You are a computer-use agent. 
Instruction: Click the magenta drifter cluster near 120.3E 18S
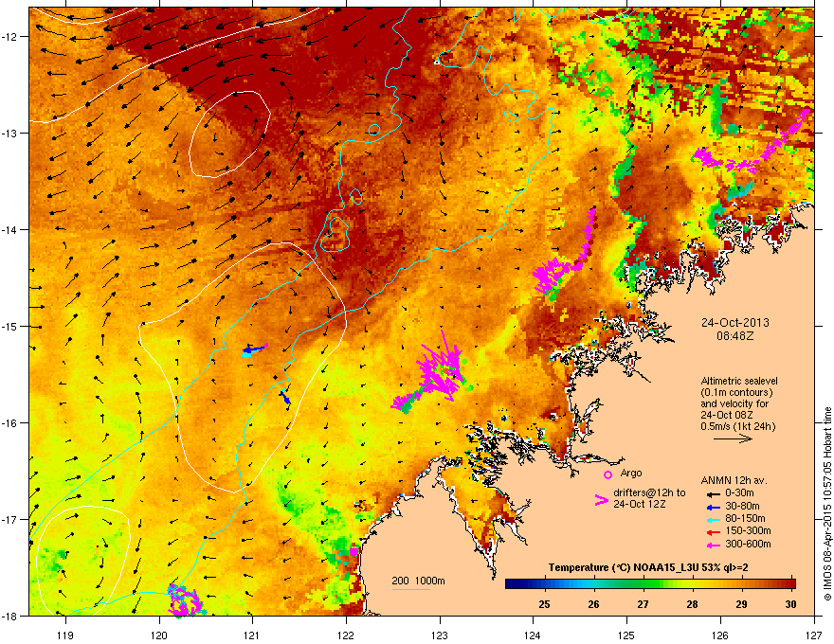point(185,600)
